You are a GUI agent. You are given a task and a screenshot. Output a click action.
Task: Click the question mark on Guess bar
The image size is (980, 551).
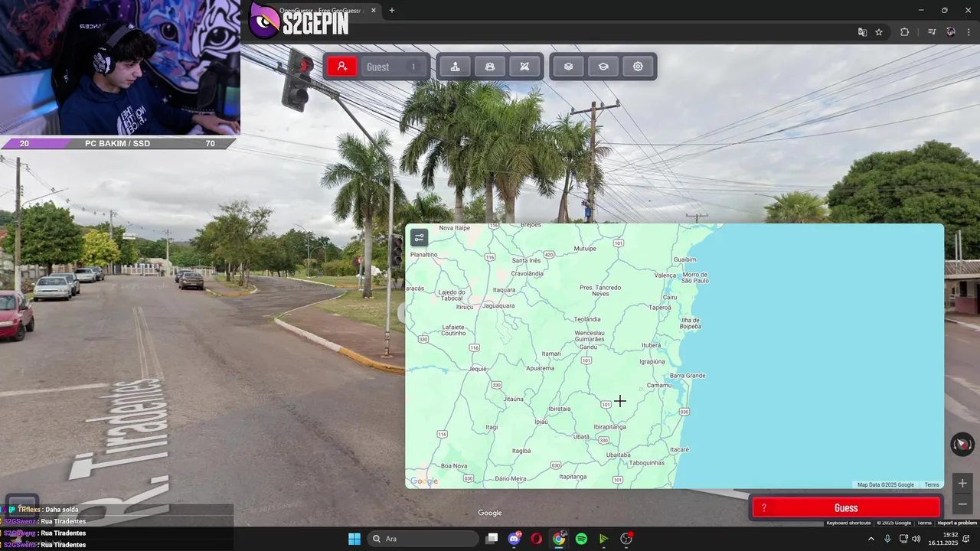(763, 508)
